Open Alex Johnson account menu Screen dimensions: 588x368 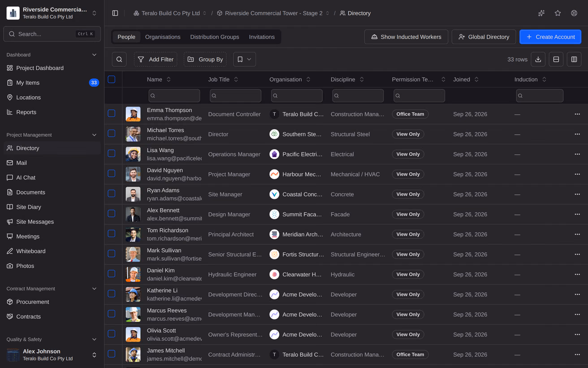pos(52,355)
